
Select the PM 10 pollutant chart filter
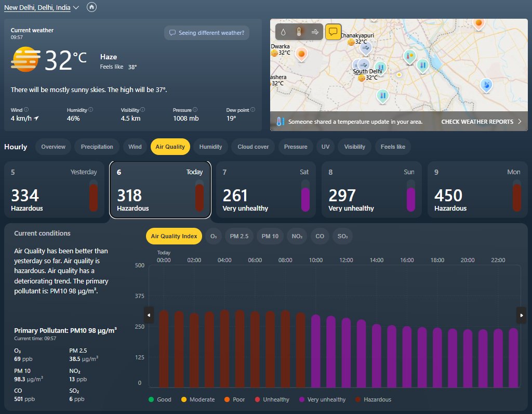pyautogui.click(x=270, y=236)
